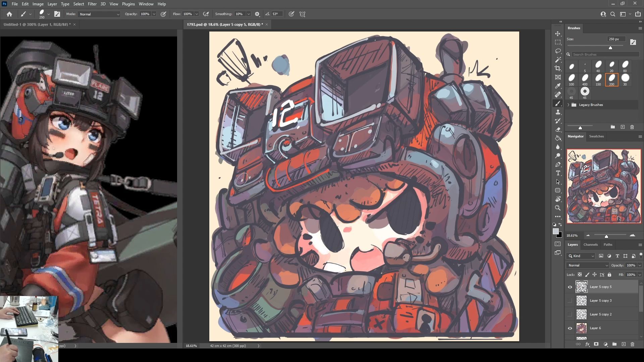Switch to the Channels tab

(x=590, y=245)
